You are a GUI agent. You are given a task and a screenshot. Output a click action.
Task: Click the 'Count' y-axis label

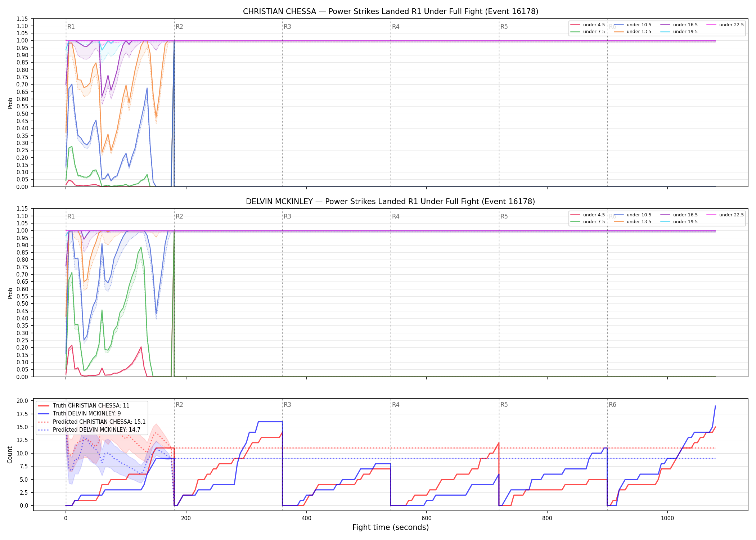pyautogui.click(x=10, y=455)
